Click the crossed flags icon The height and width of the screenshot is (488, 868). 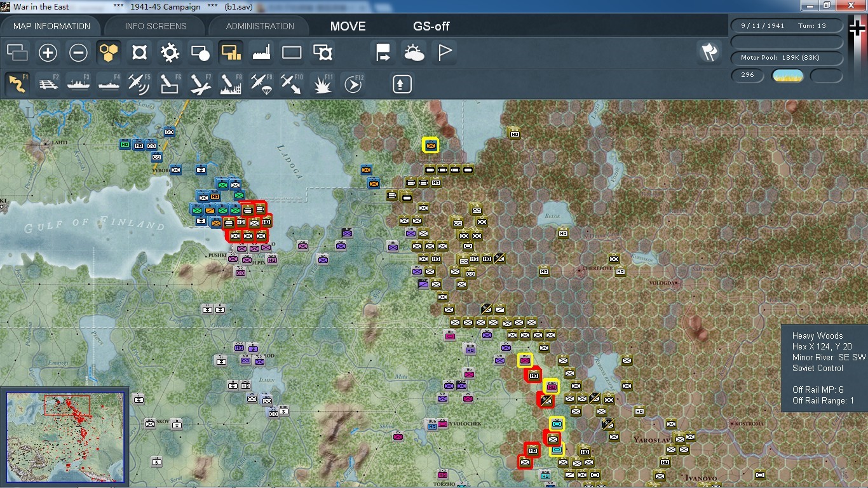(709, 52)
